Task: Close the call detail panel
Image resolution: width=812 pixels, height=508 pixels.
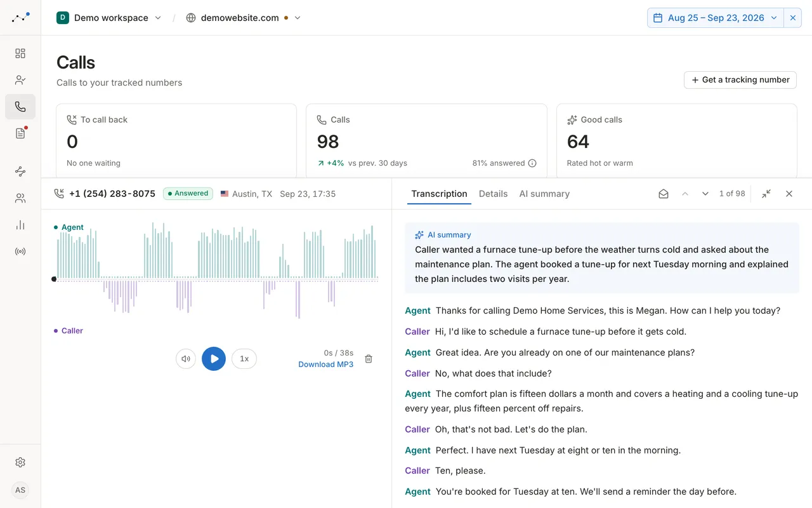Action: [x=789, y=194]
